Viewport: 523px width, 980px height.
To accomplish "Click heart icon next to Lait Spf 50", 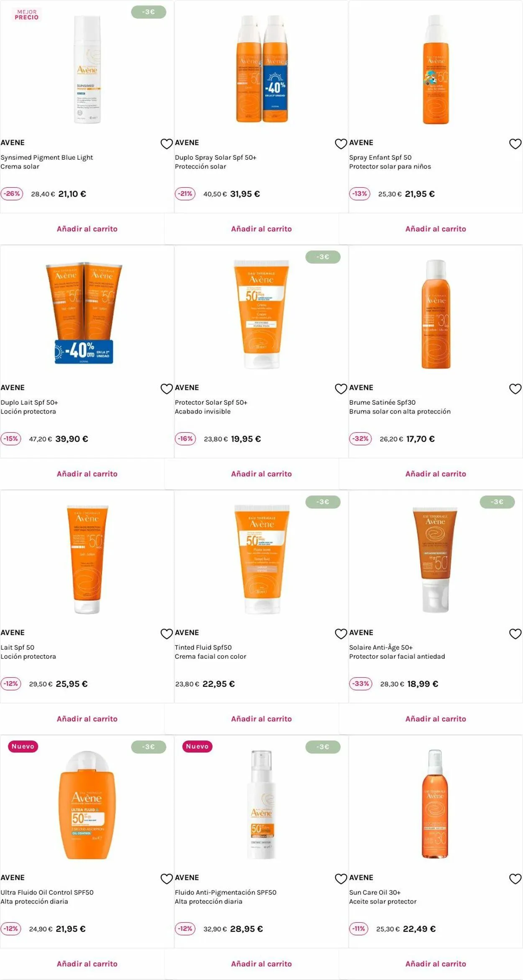I will 167,634.
